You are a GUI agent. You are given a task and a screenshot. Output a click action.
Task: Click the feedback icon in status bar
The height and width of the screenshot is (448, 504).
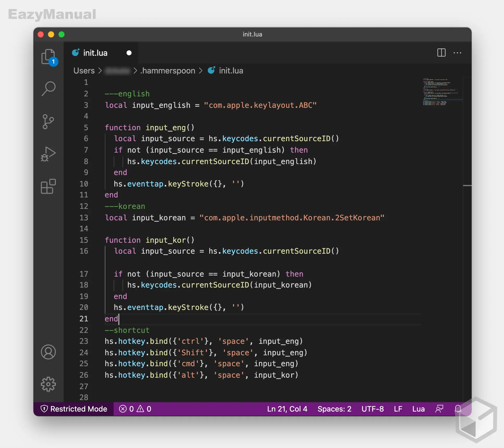pos(439,409)
